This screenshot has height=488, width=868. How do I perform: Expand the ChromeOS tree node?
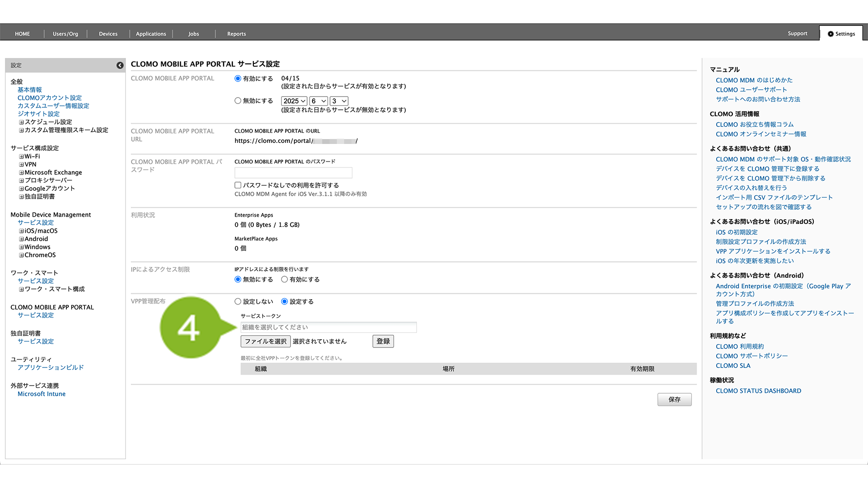(21, 255)
